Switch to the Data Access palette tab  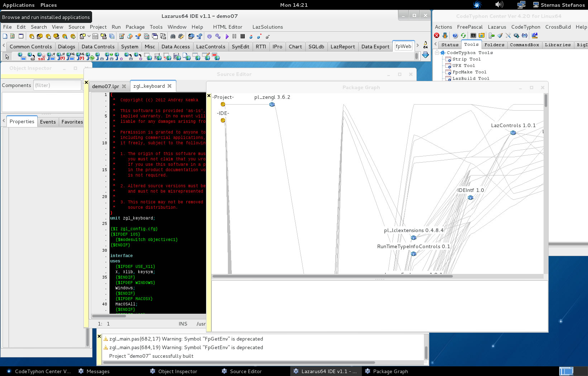click(176, 47)
